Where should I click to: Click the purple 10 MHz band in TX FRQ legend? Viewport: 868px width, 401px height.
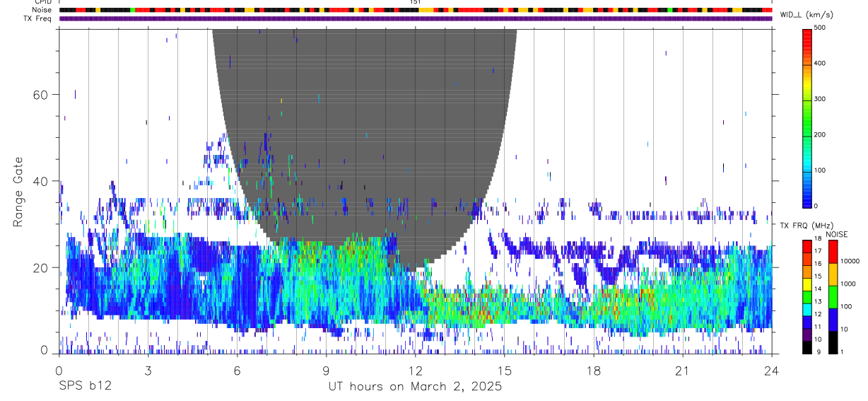(807, 335)
